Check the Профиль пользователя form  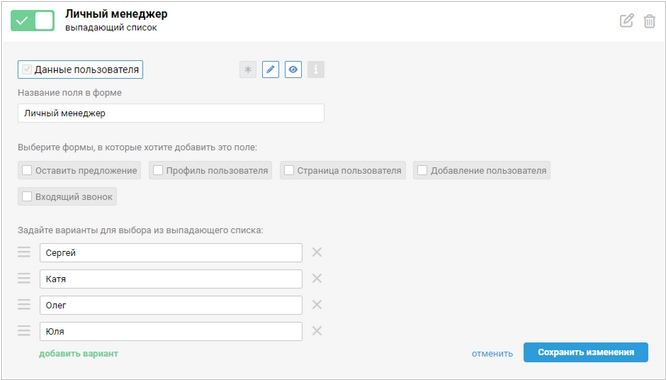pos(210,170)
